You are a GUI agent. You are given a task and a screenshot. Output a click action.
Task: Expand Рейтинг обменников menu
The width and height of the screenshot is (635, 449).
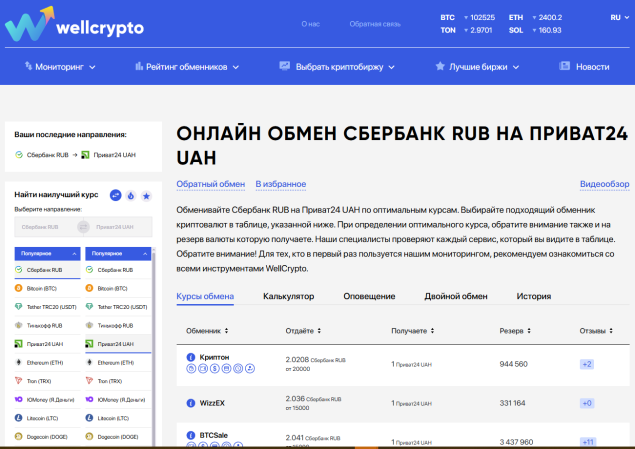coord(187,66)
